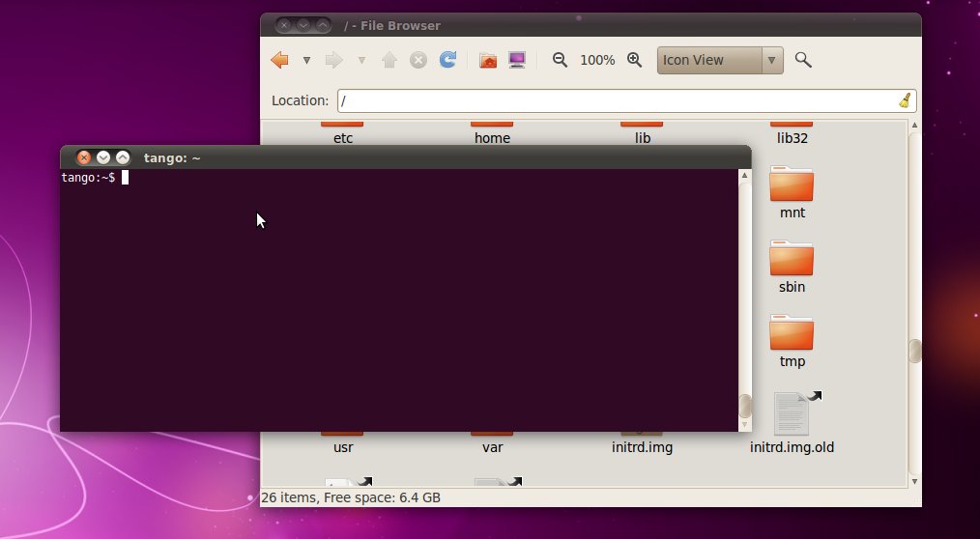Image resolution: width=980 pixels, height=539 pixels.
Task: Click terminal scrollbar up arrow
Action: [x=744, y=176]
